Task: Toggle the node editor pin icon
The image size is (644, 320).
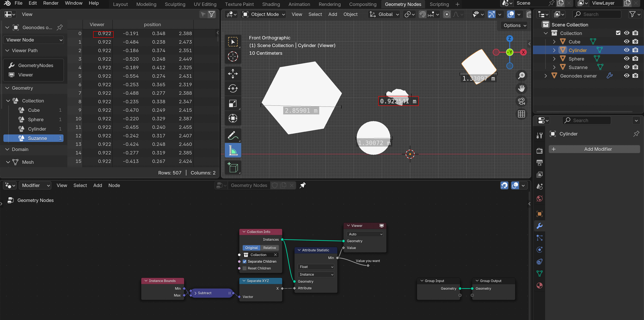Action: pyautogui.click(x=302, y=185)
